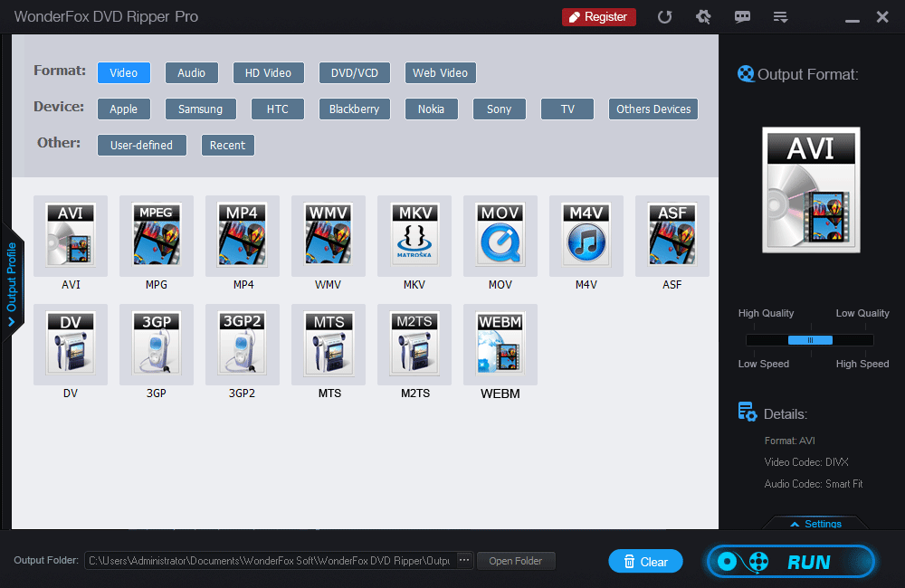The width and height of the screenshot is (905, 588).
Task: Click the "Audio Codec: Smart Fit" detail text
Action: tap(814, 484)
